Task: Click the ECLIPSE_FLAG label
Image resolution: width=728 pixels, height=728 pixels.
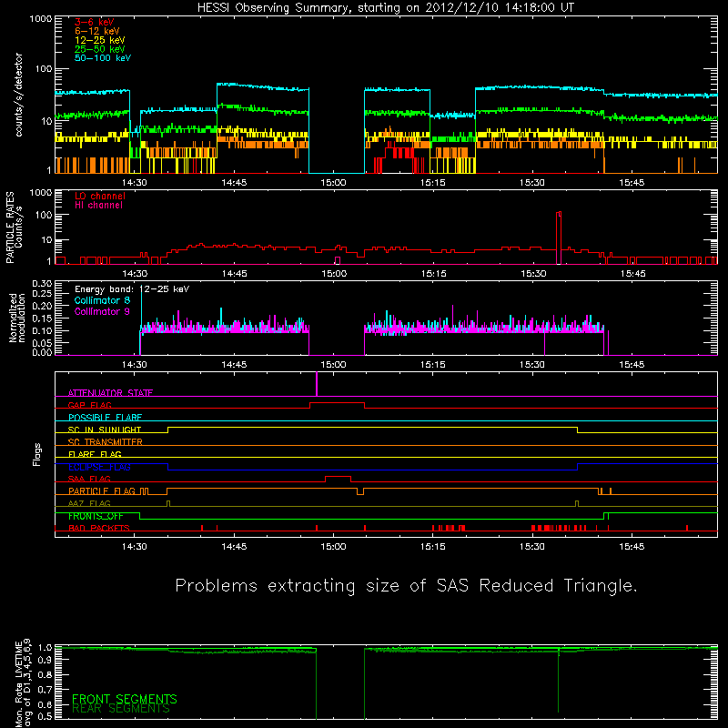Action: click(99, 467)
